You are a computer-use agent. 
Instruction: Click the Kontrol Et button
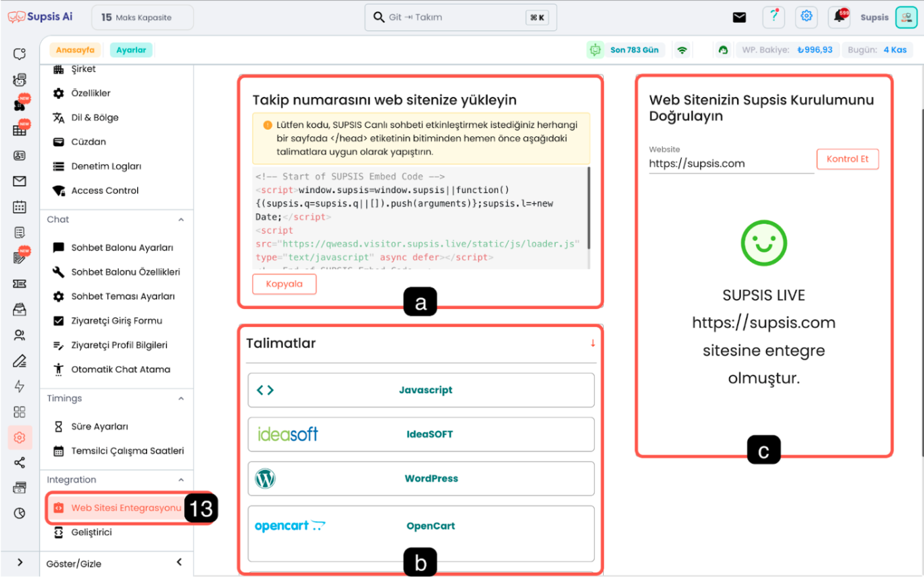click(x=847, y=159)
